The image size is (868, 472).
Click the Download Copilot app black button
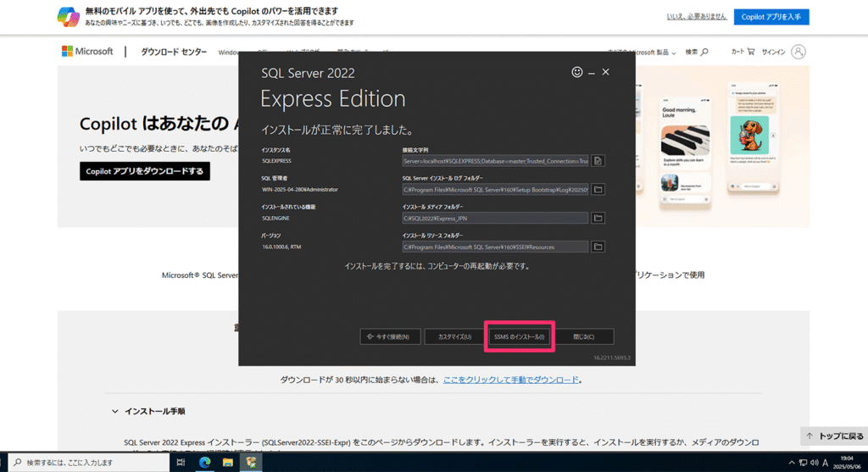pyautogui.click(x=144, y=171)
